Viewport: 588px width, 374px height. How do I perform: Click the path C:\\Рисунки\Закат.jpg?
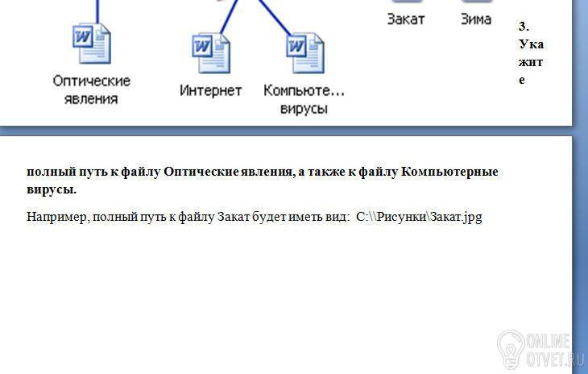[419, 217]
